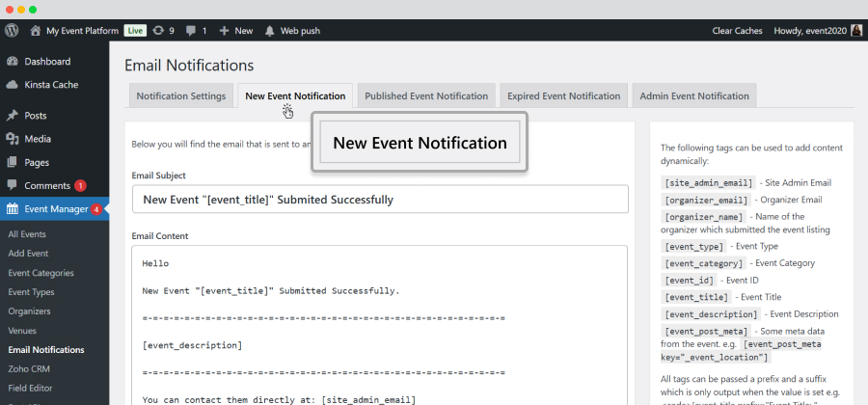Click the Comments speech bubble icon in sidebar
The height and width of the screenshot is (405, 868).
[13, 186]
